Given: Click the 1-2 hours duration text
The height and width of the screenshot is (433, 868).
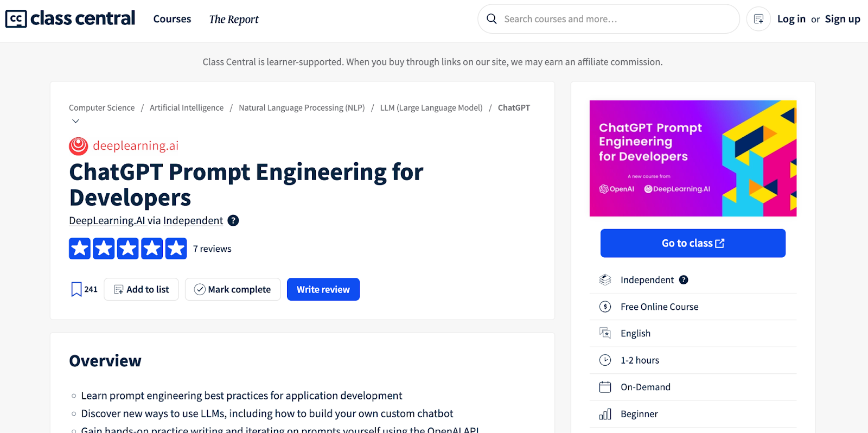Looking at the screenshot, I should pyautogui.click(x=640, y=360).
